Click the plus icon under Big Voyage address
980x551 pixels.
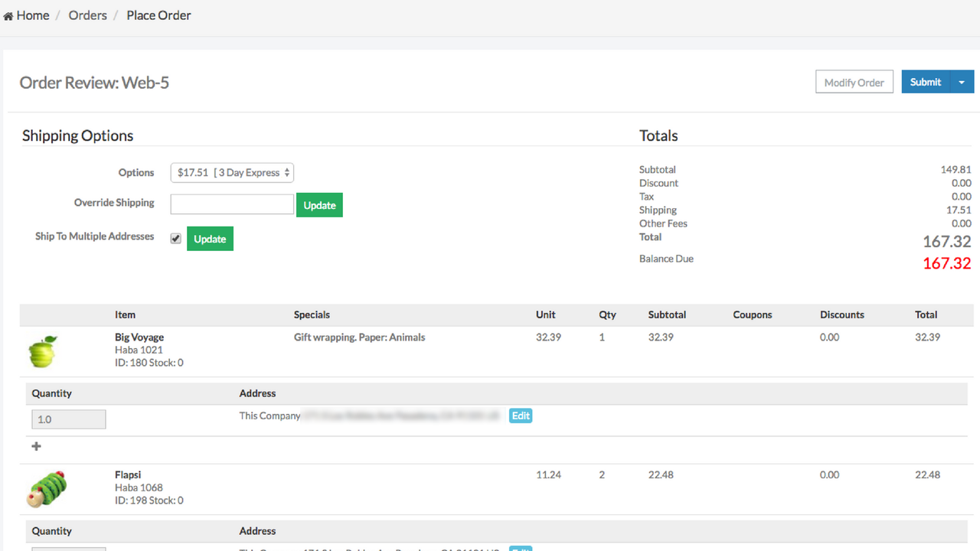(x=36, y=446)
